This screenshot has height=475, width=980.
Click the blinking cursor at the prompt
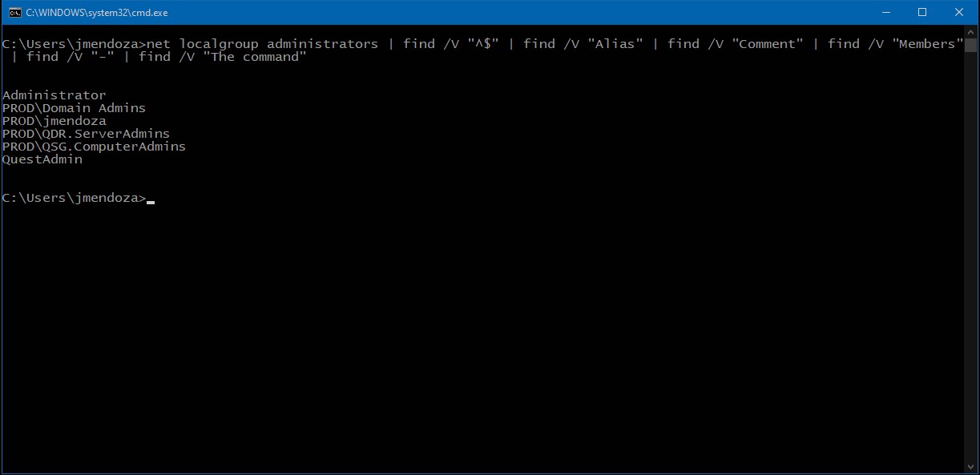point(151,201)
